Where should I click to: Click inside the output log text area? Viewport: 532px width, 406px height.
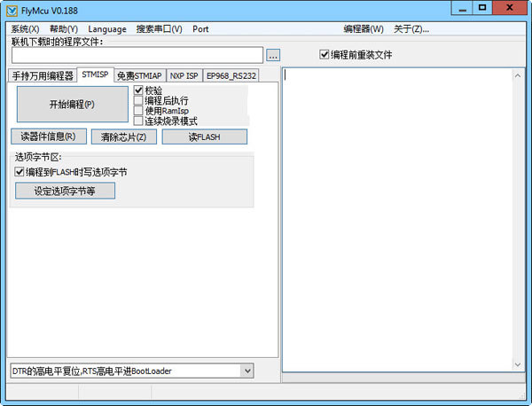[397, 220]
